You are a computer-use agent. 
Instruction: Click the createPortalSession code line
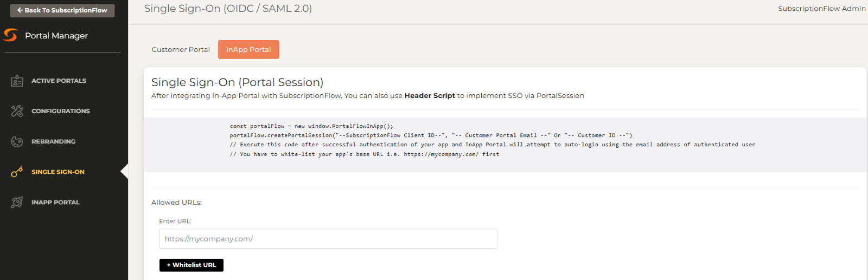(x=431, y=135)
